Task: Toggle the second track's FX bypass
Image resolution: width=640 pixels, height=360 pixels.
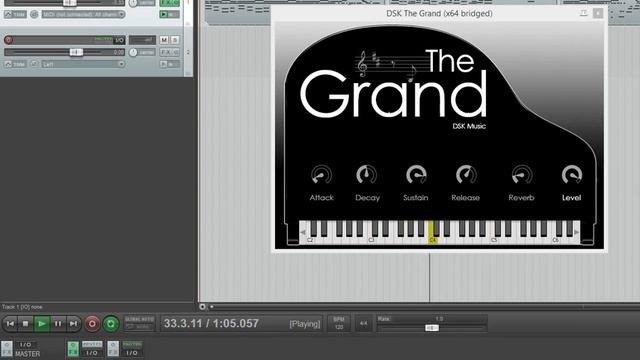Action: (x=177, y=52)
